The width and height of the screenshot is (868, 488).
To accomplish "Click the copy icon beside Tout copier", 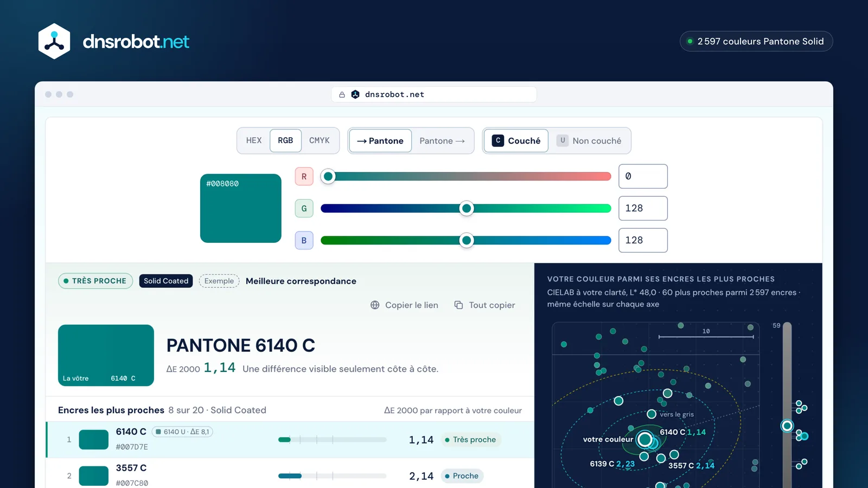I will coord(458,305).
